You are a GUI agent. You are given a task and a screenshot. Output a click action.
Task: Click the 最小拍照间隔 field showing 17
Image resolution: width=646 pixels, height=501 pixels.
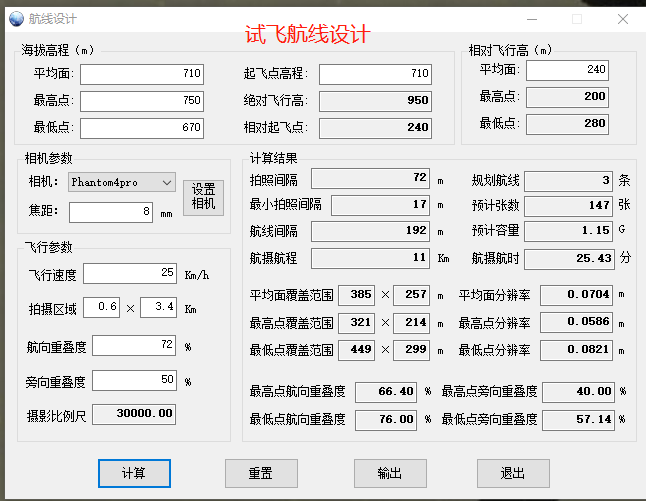[380, 205]
